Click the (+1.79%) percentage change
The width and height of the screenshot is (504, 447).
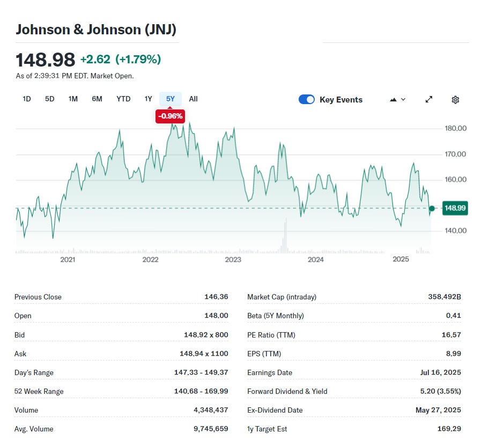tap(138, 60)
